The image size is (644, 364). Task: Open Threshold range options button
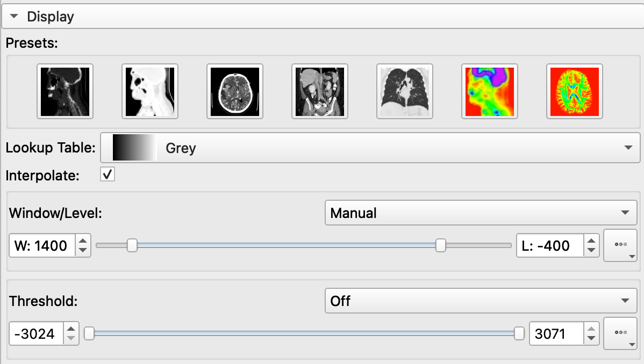[620, 333]
